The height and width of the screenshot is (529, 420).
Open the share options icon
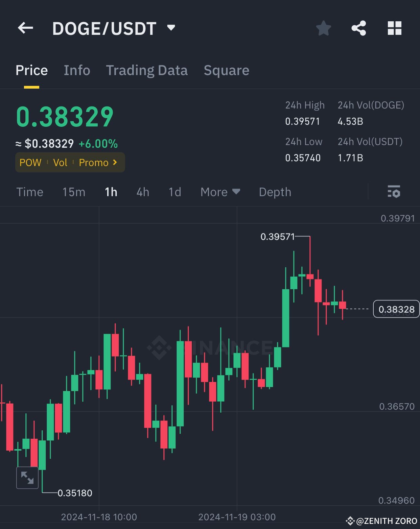click(x=359, y=28)
